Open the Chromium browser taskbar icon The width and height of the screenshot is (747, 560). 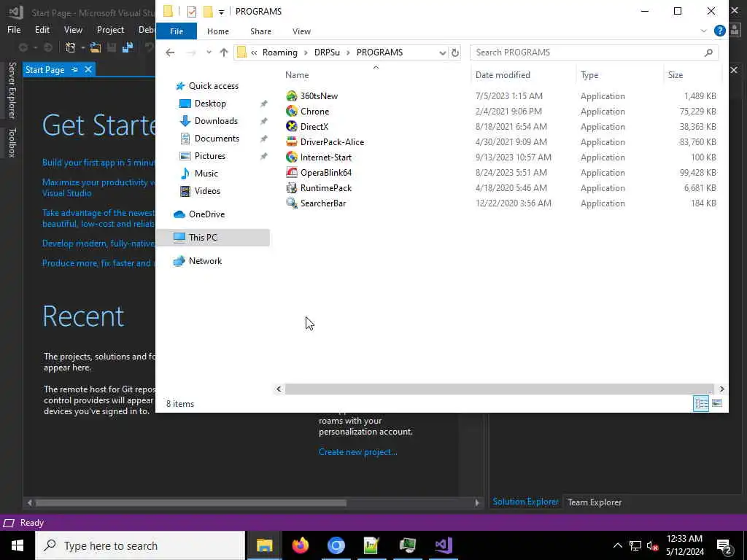(x=336, y=545)
